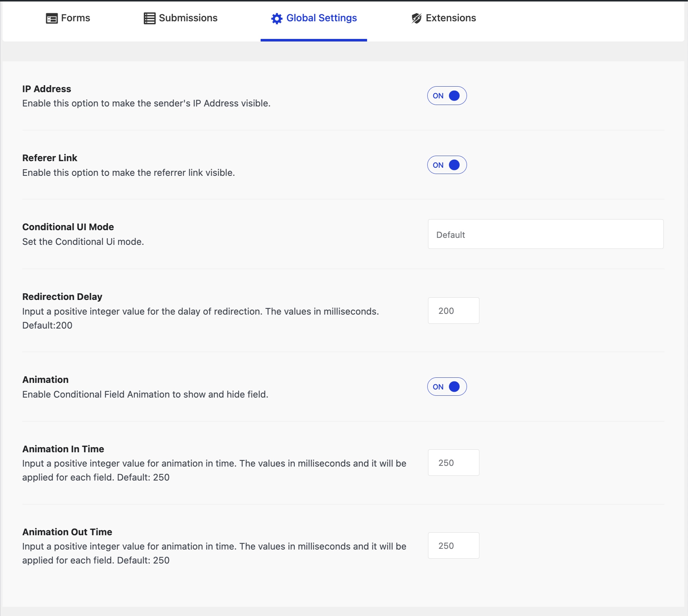Screen dimensions: 688x616
Task: Click the 'Referer Link' heading
Action: 50,158
